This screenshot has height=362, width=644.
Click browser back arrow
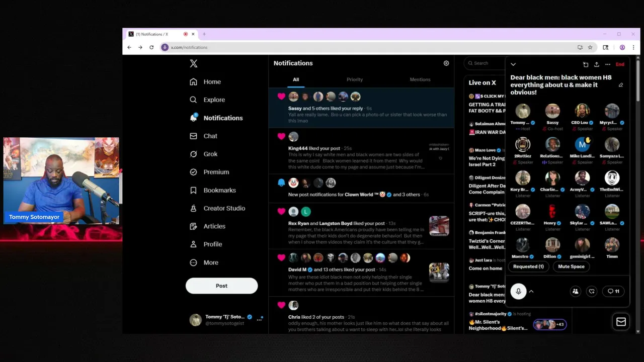point(129,47)
